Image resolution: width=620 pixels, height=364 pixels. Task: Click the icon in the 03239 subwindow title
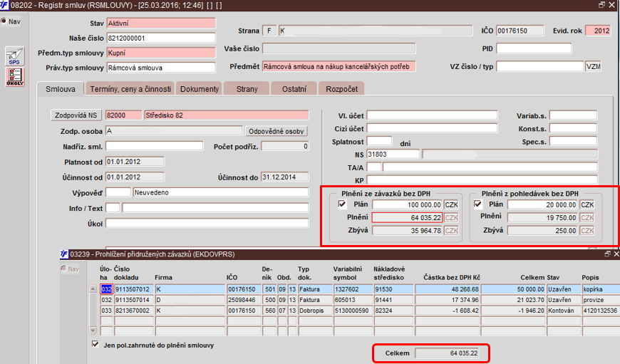click(x=63, y=254)
